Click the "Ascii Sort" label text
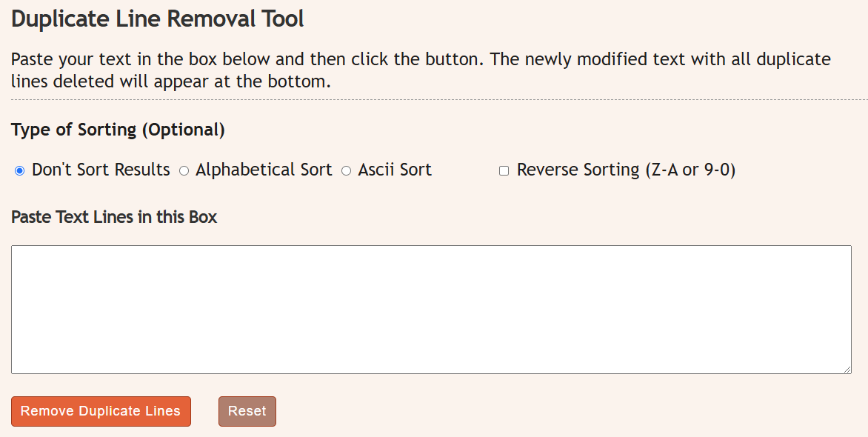Screen dimensions: 868x437 coord(395,170)
